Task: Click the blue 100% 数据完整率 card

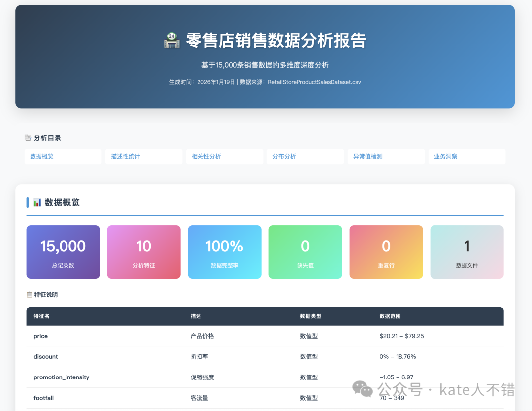Action: tap(225, 252)
